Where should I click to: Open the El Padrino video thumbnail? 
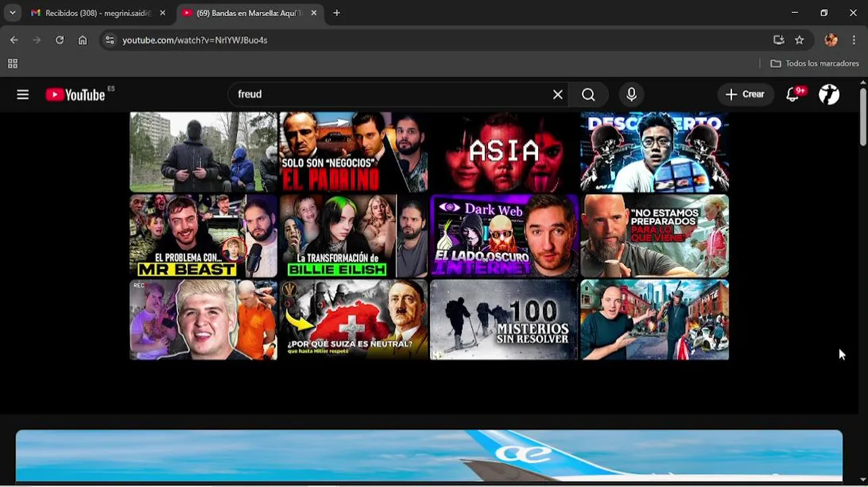[x=354, y=152]
